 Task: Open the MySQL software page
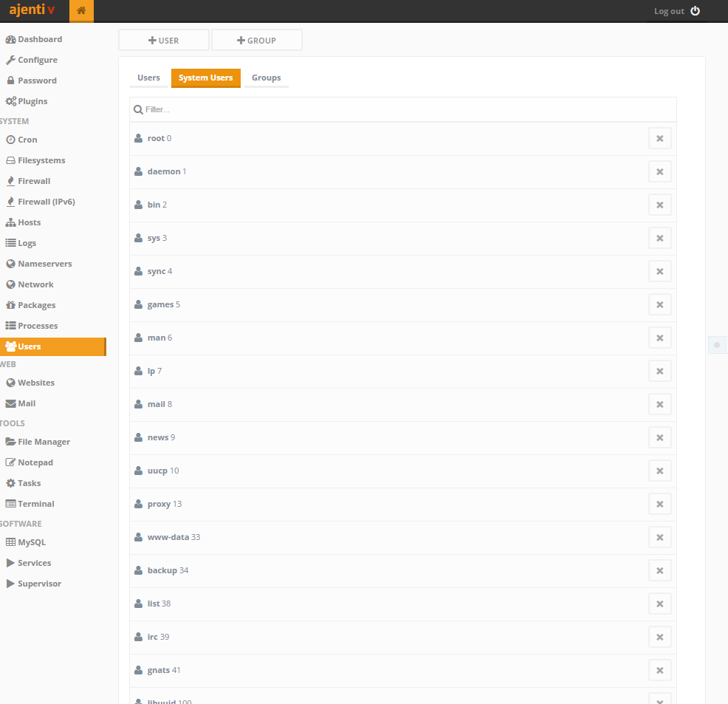[31, 542]
